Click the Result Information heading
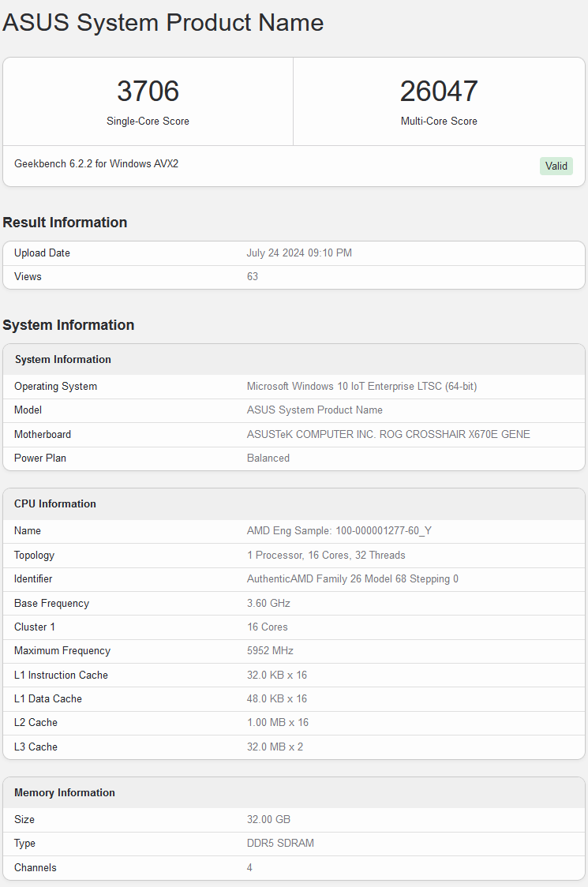Viewport: 588px width, 887px height. click(65, 223)
